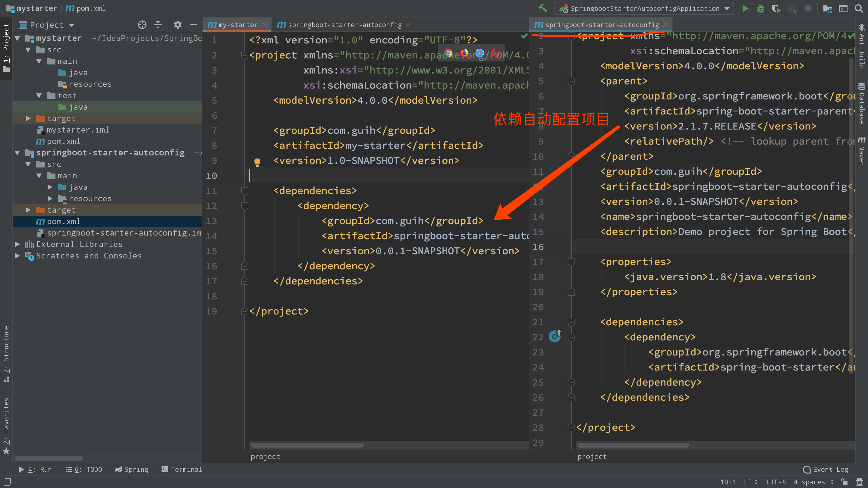Image resolution: width=868 pixels, height=488 pixels.
Task: Expand the External Libraries node
Action: click(x=17, y=244)
